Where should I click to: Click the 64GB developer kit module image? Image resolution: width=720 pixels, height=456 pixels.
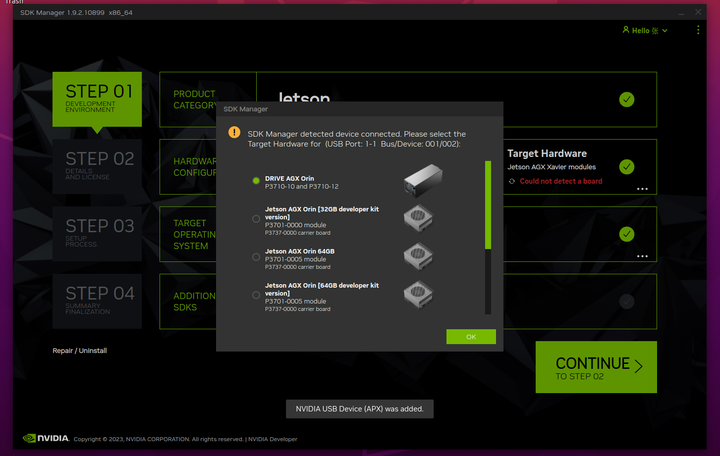418,295
